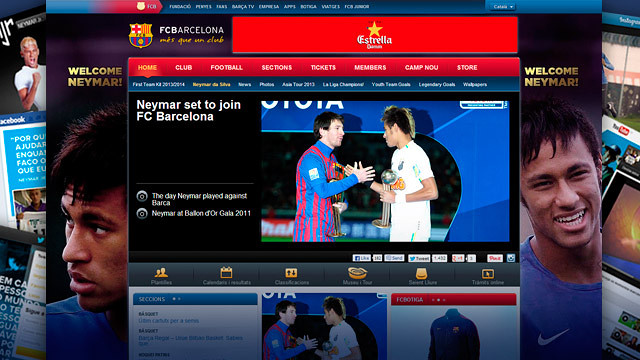Select the STORE main tab

click(x=467, y=67)
